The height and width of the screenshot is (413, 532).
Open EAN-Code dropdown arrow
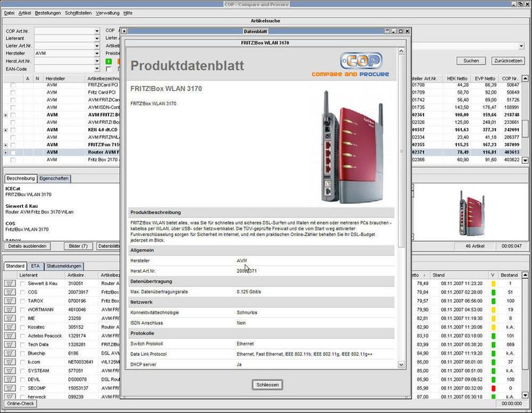[x=96, y=69]
